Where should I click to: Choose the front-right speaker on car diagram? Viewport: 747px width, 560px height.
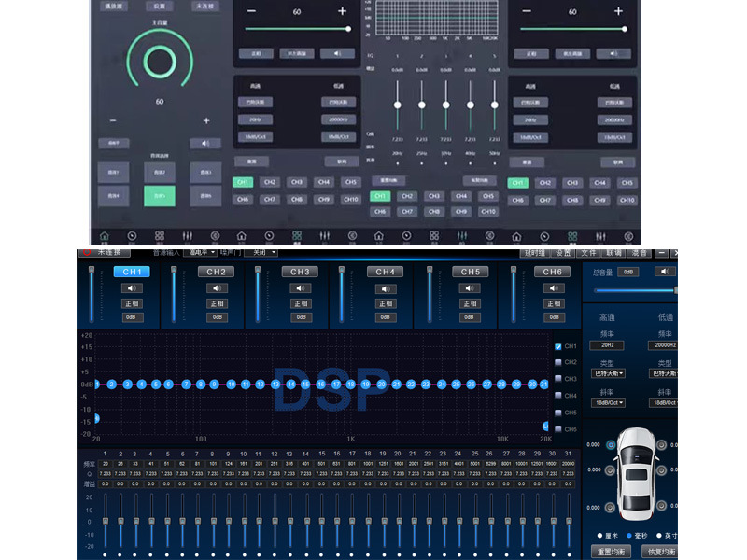[662, 445]
